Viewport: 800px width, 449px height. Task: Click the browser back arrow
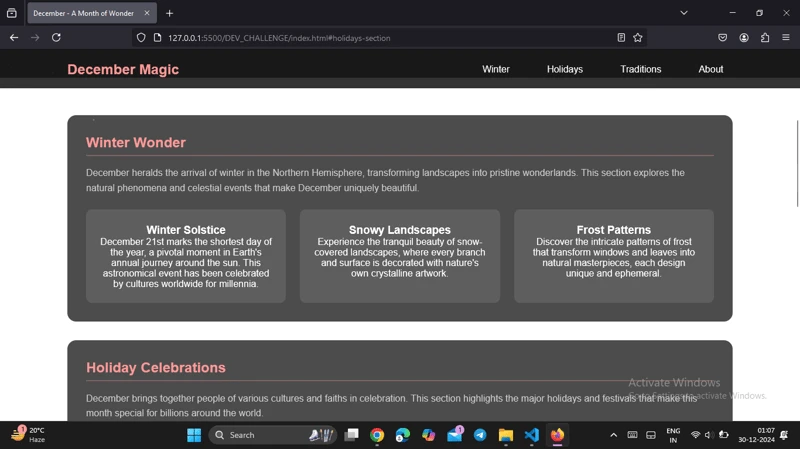14,38
